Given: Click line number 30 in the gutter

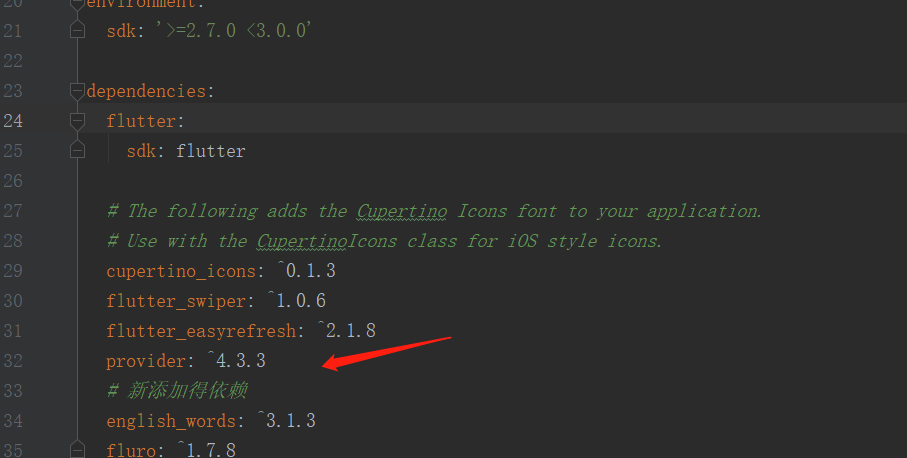Looking at the screenshot, I should pyautogui.click(x=13, y=301).
